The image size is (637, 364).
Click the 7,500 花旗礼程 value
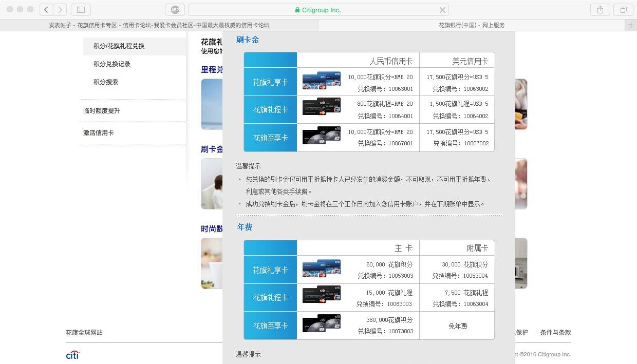(467, 293)
